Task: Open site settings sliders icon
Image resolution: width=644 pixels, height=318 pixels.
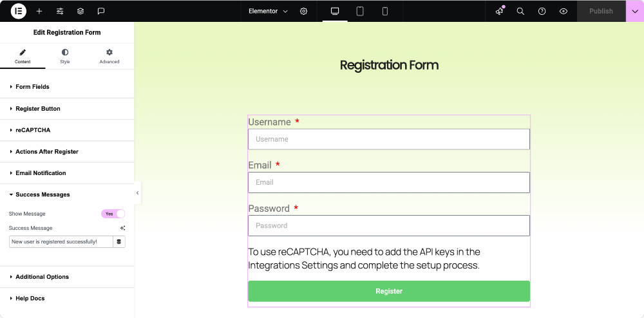Action: (60, 12)
